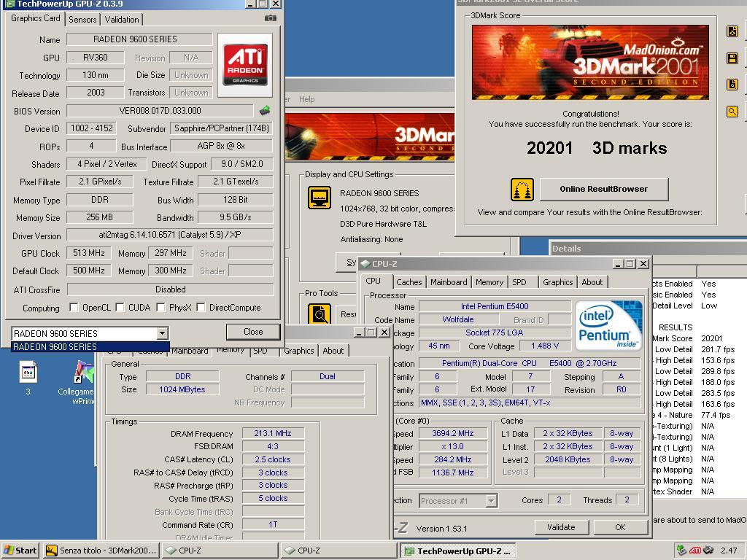Open the Graphics tab in the memory CPU-Z window
This screenshot has width=747, height=560.
pos(298,351)
